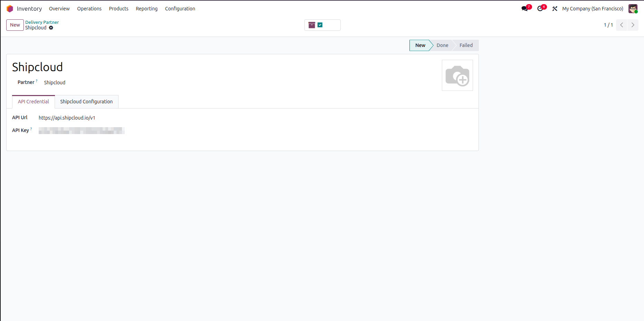Screen dimensions: 644x321
Task: Click the Odoo Inventory app logo icon
Action: pos(10,9)
